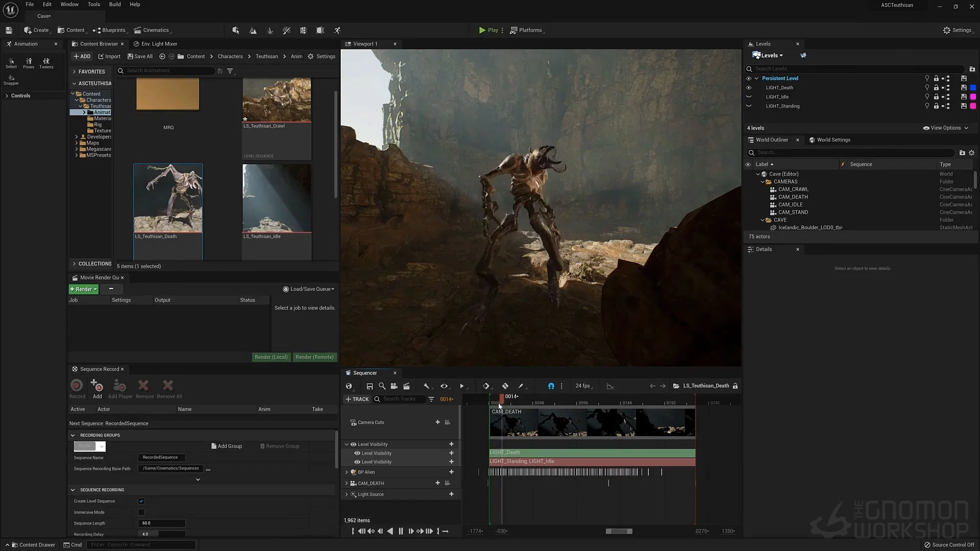The image size is (980, 551).
Task: Click the TRACK add button in Sequencer
Action: (x=357, y=399)
